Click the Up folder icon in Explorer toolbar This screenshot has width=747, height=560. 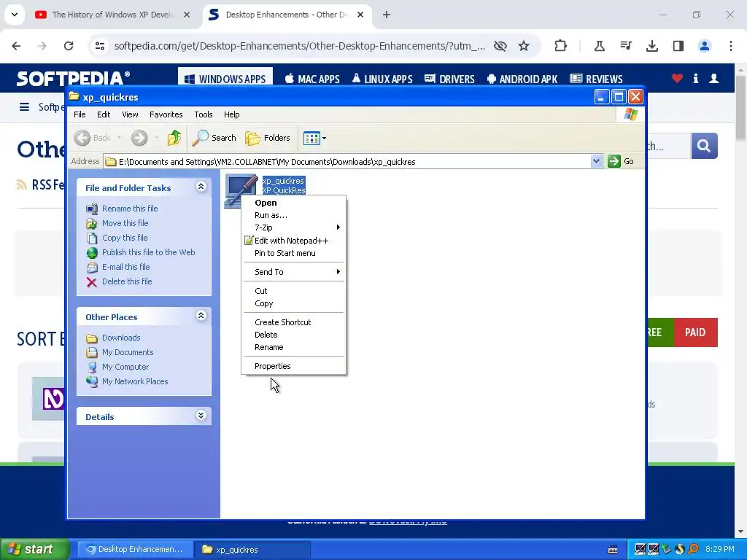pyautogui.click(x=174, y=138)
